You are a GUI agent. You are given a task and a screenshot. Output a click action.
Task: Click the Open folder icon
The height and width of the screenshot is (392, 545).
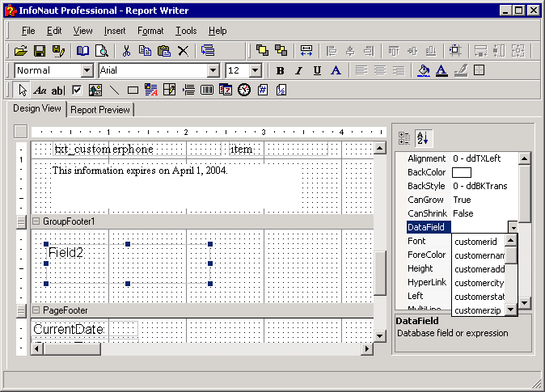click(21, 50)
